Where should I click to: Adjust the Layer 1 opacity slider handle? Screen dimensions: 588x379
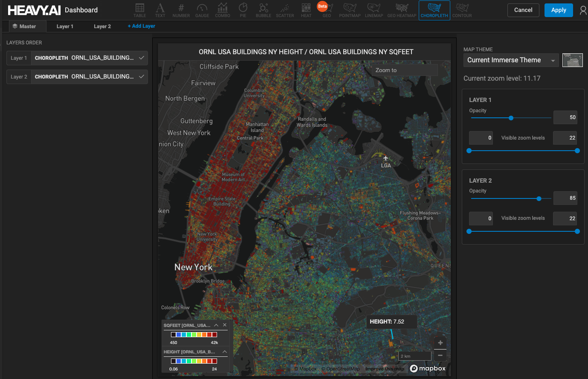(511, 118)
